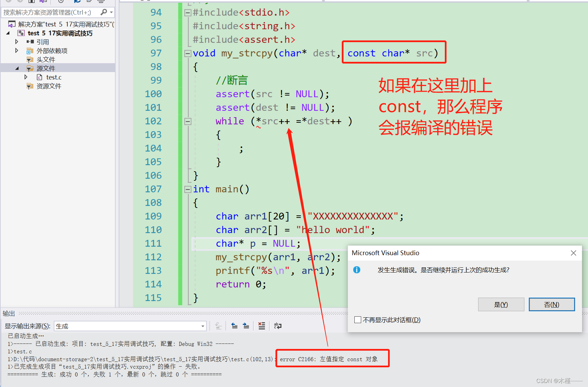Viewport: 588px width, 387px height.
Task: Expand the 外部依赖项 node
Action: pos(17,50)
